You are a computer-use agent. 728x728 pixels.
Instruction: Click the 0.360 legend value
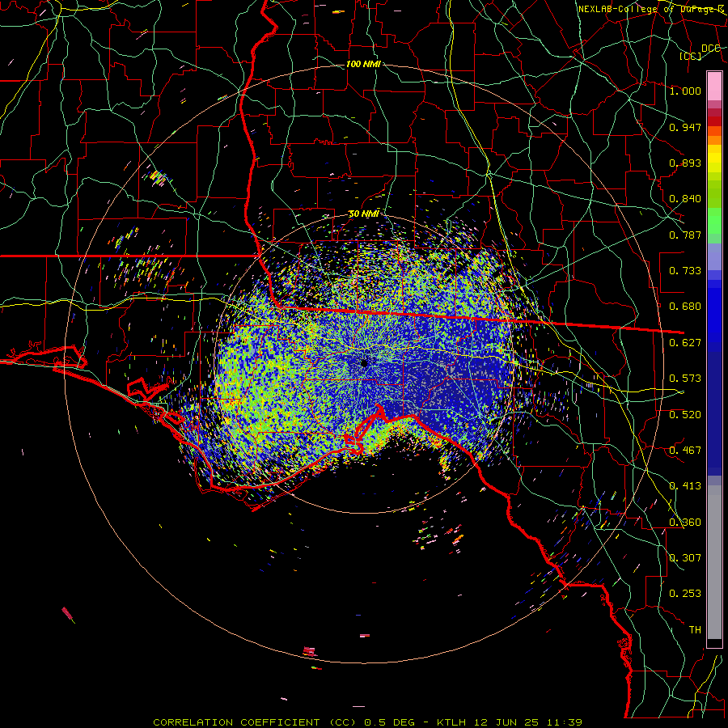point(685,523)
